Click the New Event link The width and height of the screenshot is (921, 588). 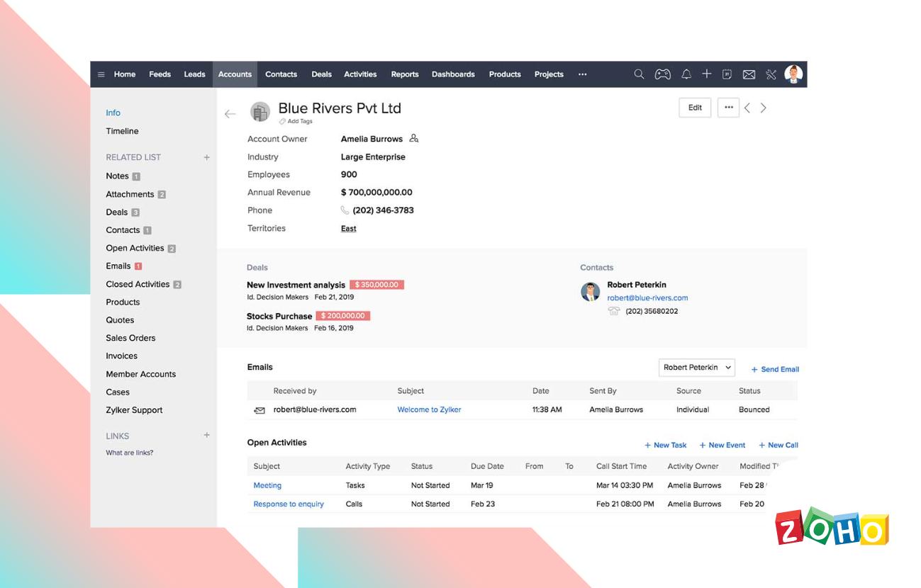pos(722,445)
